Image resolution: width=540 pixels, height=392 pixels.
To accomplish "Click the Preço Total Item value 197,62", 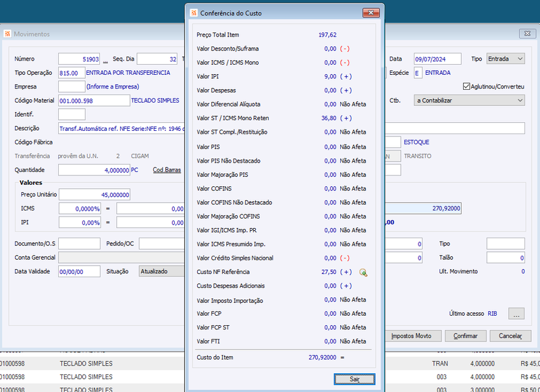I will tap(327, 35).
